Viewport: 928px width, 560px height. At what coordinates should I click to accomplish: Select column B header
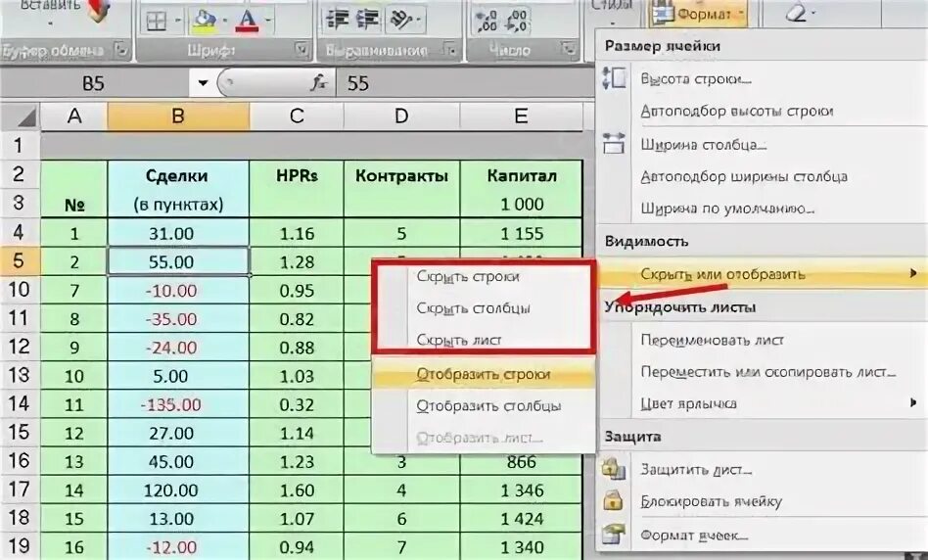coord(178,117)
